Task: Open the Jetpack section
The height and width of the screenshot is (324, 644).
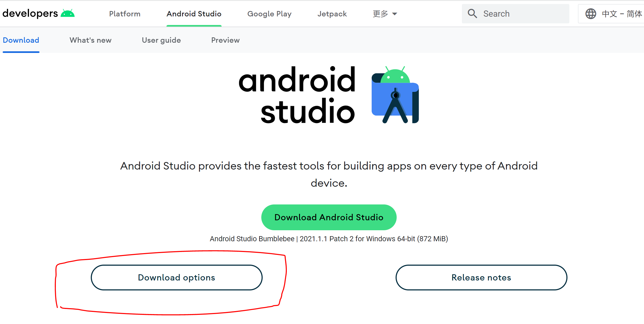Action: 332,13
